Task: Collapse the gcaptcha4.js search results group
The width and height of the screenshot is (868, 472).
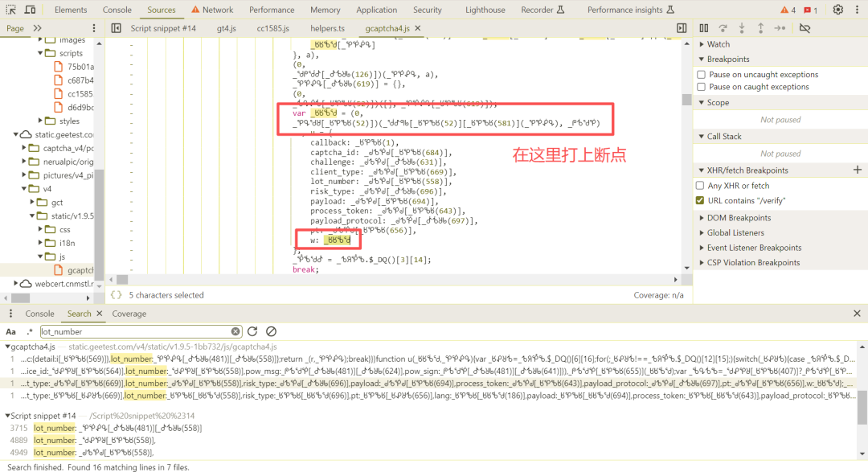Action: coord(8,347)
